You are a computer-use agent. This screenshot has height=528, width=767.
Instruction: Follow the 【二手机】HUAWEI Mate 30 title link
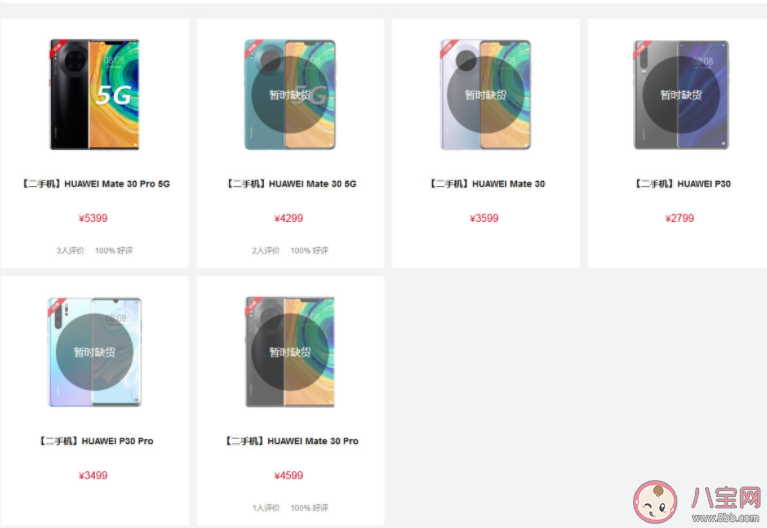click(x=487, y=184)
